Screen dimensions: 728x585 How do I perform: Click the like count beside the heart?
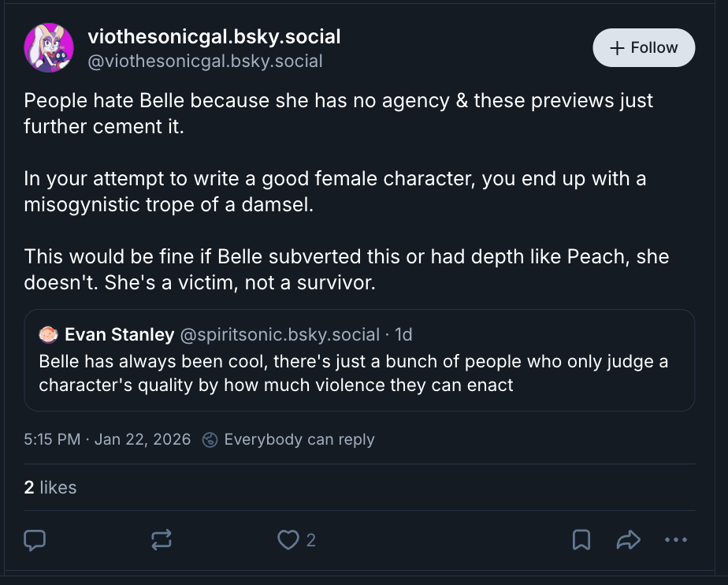(x=311, y=540)
